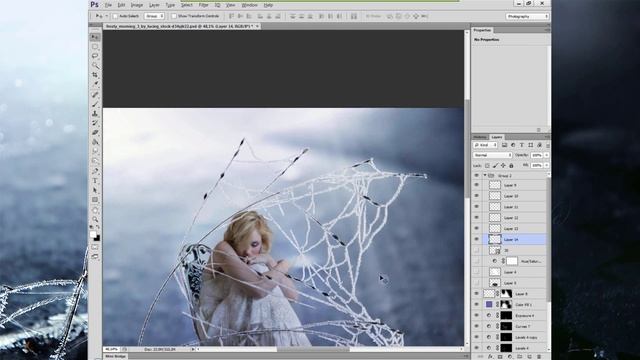Select the Rectangle shape tool

point(95,200)
